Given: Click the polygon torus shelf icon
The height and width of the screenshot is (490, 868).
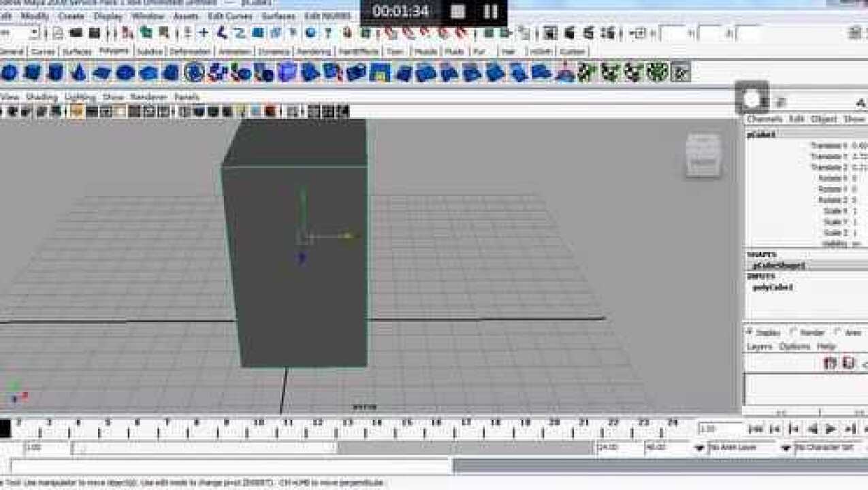Looking at the screenshot, I should point(125,72).
